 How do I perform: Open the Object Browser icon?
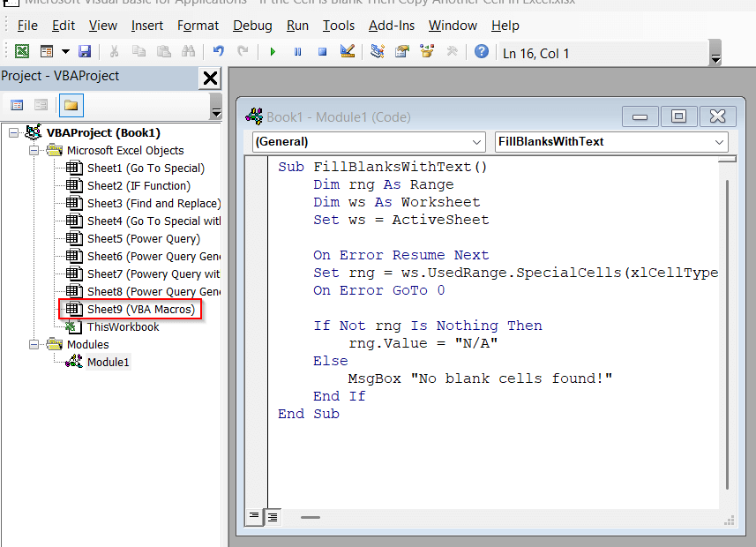427,52
